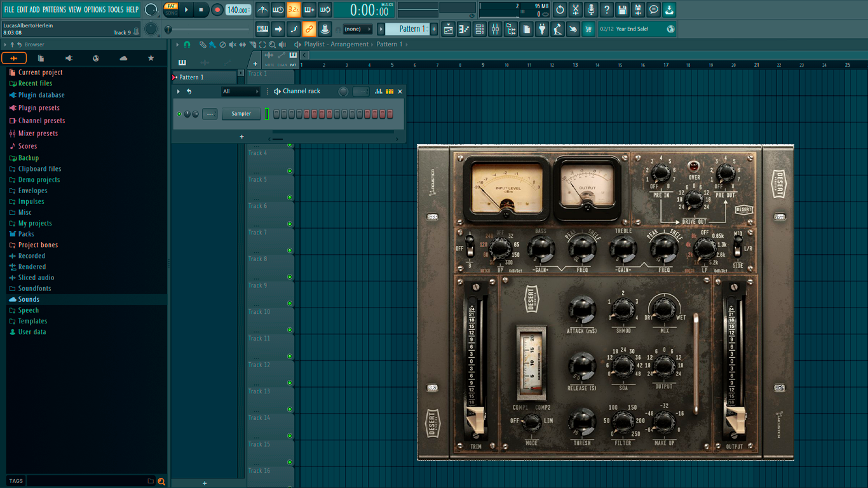Open the online shop cart icon
Screen dimensions: 868x488
(588, 29)
